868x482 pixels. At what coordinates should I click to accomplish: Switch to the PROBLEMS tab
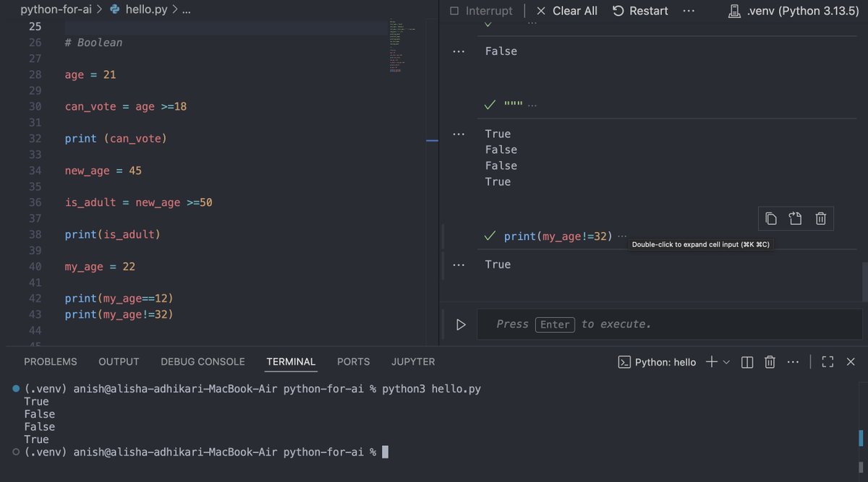click(x=51, y=361)
